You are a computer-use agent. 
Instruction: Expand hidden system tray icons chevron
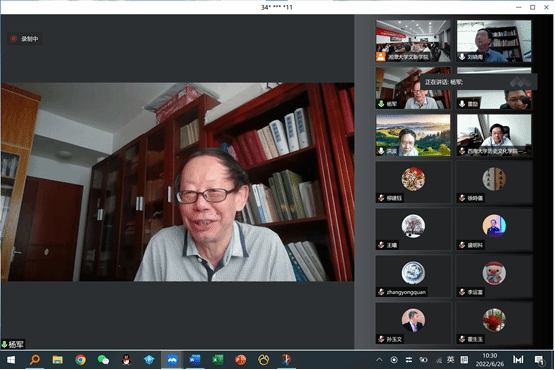379,360
